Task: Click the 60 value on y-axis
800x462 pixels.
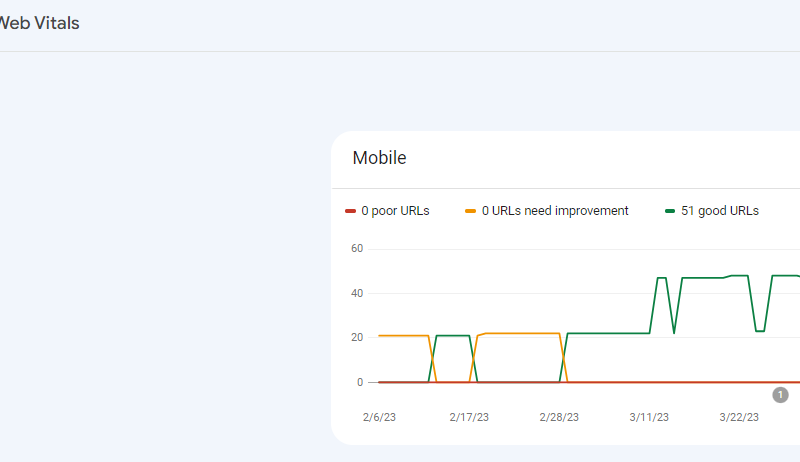Action: point(355,249)
